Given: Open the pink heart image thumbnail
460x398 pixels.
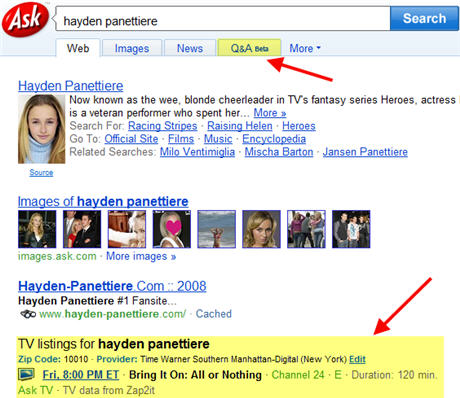Looking at the screenshot, I should point(172,229).
